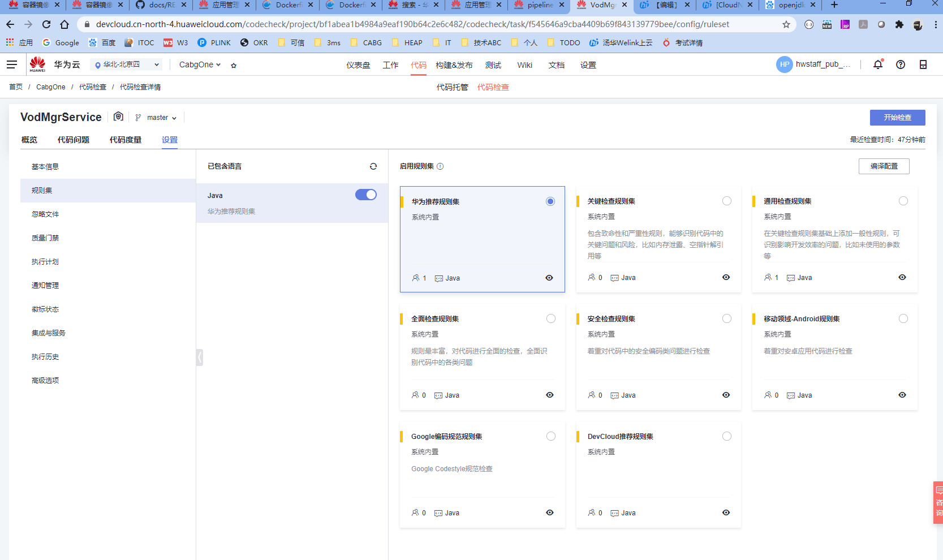Screen dimensions: 943x560
Task: Open the 基本信息 settings item
Action: [x=108, y=167]
